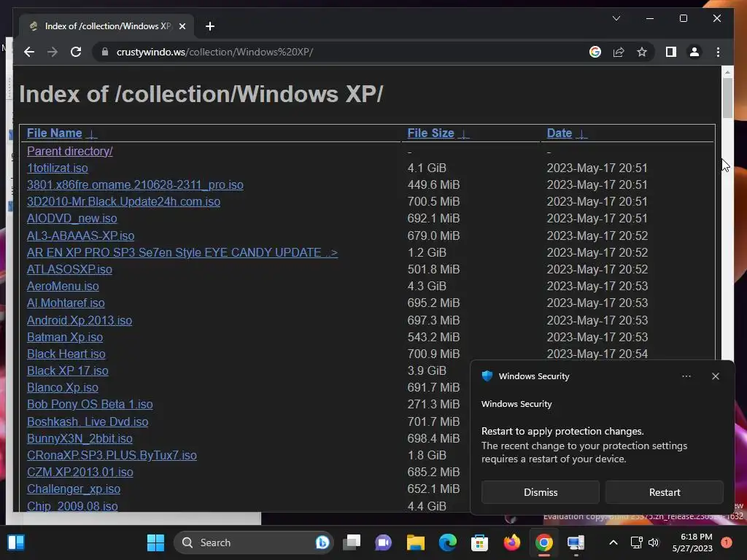The height and width of the screenshot is (560, 747).
Task: Click the address bar URL field
Action: tap(338, 52)
